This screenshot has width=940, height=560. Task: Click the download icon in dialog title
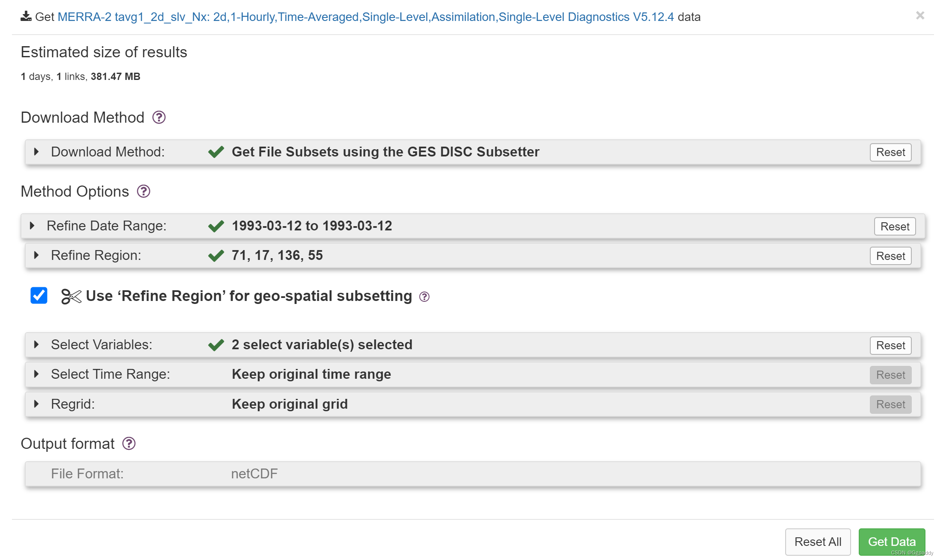click(x=26, y=17)
